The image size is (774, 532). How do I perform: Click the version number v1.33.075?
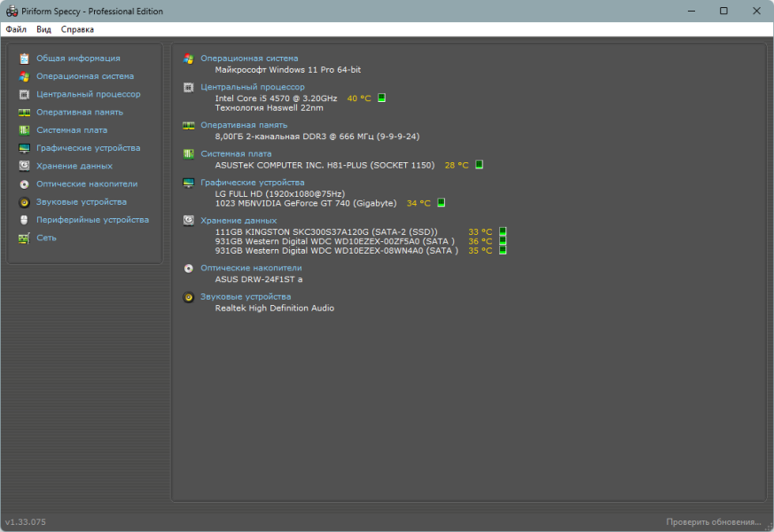[x=26, y=521]
